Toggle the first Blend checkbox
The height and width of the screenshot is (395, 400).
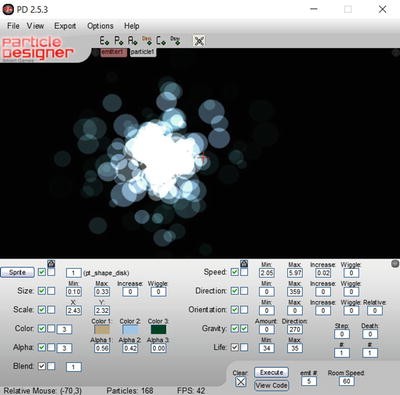coord(42,366)
